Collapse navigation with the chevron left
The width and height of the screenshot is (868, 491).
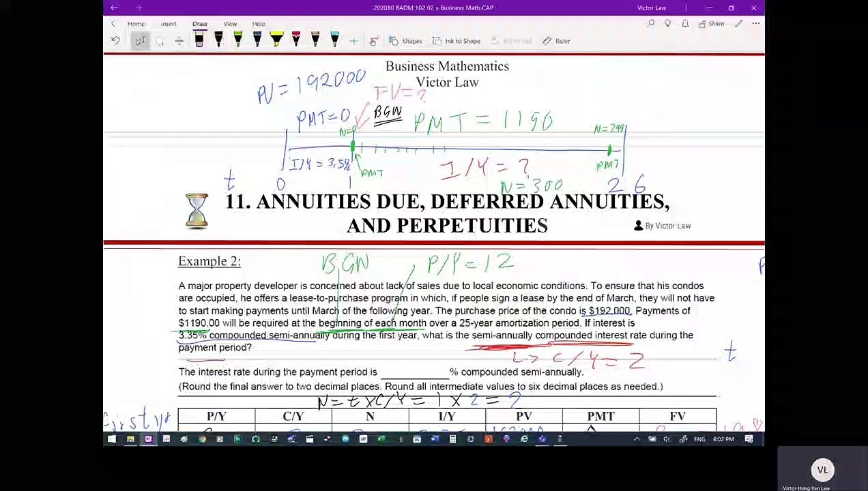coord(113,24)
